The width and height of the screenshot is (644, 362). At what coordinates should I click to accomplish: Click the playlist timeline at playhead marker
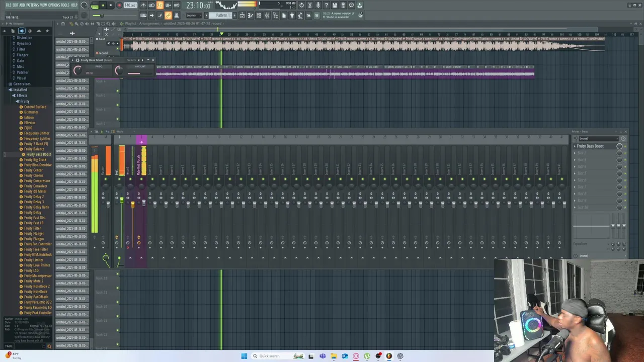[x=221, y=34]
